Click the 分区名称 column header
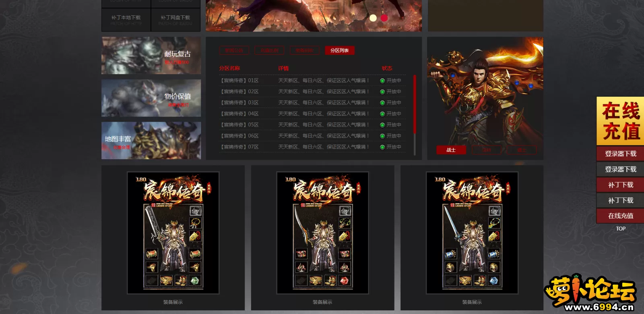 pos(229,69)
